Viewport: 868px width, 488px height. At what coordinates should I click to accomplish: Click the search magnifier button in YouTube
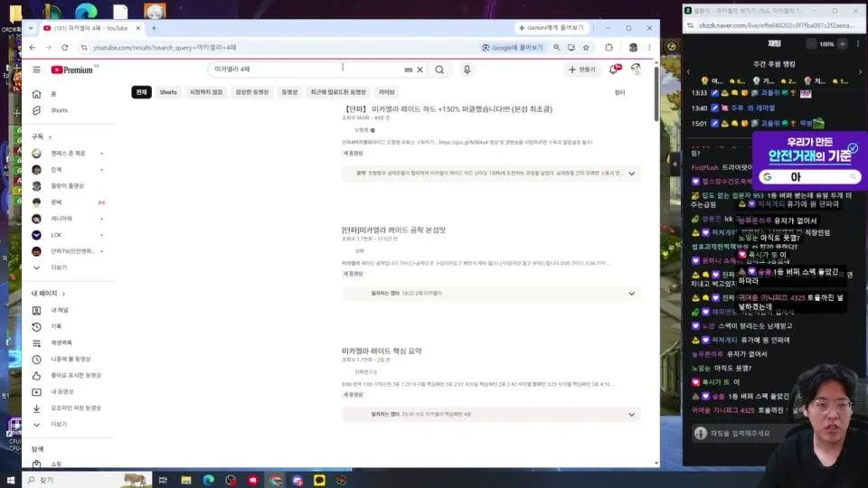click(x=439, y=70)
